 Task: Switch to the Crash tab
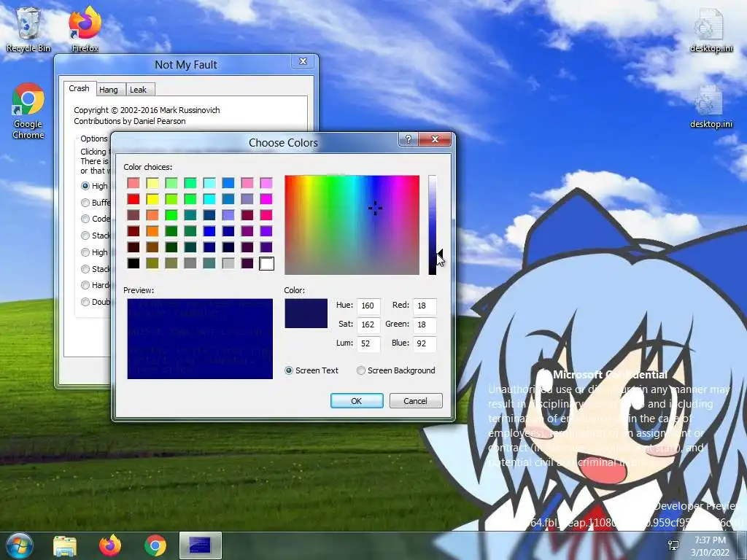pos(79,88)
